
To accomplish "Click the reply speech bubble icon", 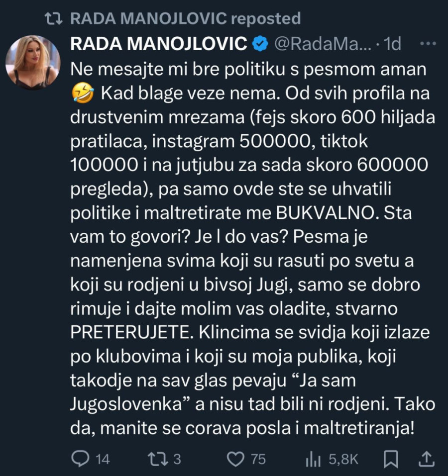I will 80,459.
